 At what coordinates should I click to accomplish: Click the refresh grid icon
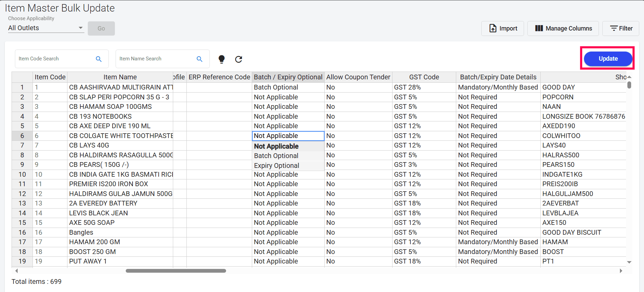click(239, 59)
